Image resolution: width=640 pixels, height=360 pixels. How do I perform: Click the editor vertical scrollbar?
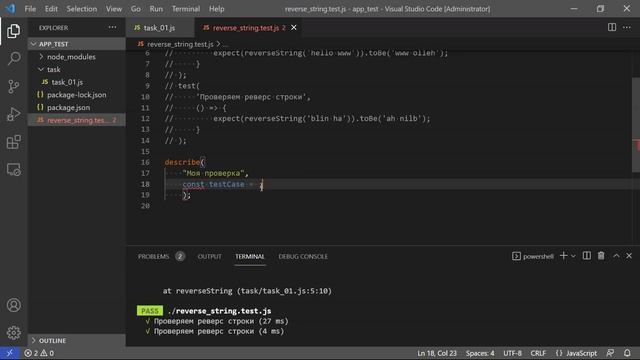pos(636,124)
